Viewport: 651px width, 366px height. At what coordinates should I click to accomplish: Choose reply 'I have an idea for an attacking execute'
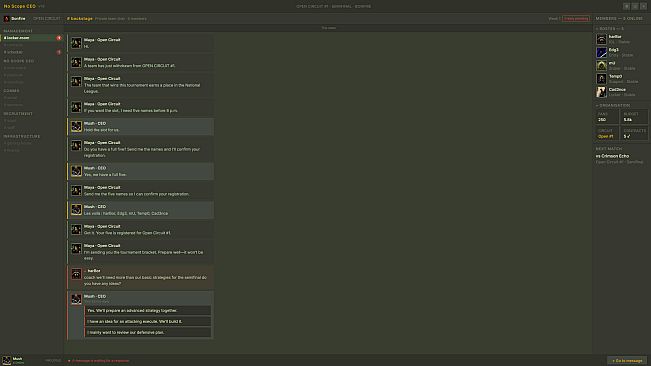[x=148, y=321]
